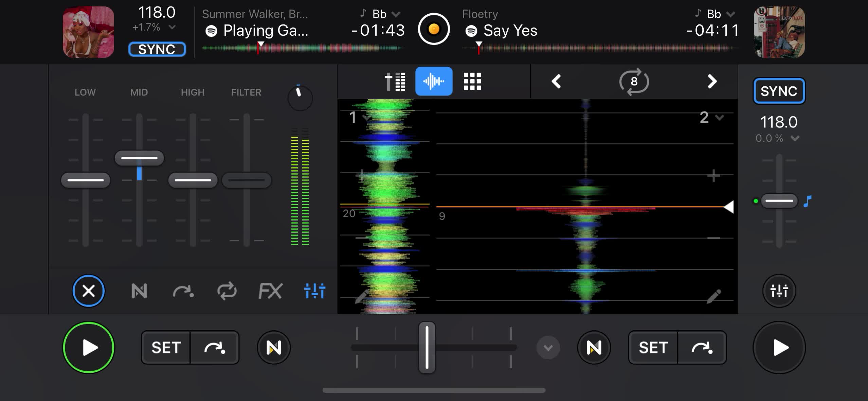
Task: Click the Say Yes track title
Action: coord(510,31)
